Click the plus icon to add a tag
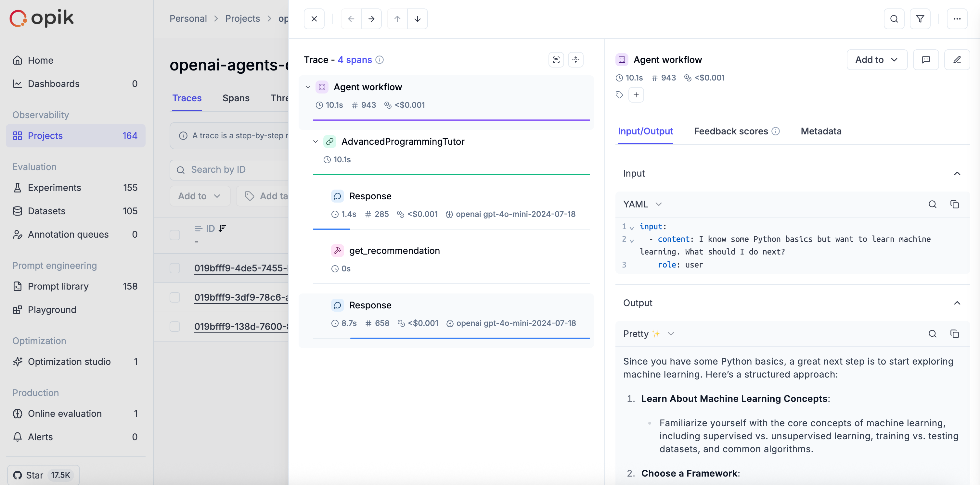Viewport: 980px width, 485px height. tap(636, 95)
